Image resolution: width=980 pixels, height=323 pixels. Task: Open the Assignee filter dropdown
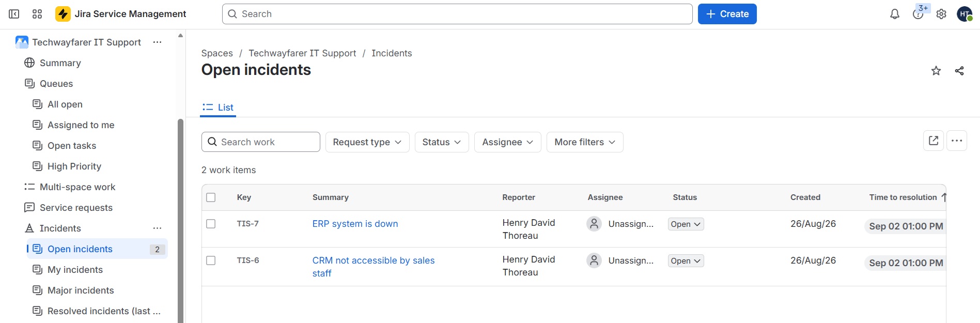pyautogui.click(x=508, y=142)
